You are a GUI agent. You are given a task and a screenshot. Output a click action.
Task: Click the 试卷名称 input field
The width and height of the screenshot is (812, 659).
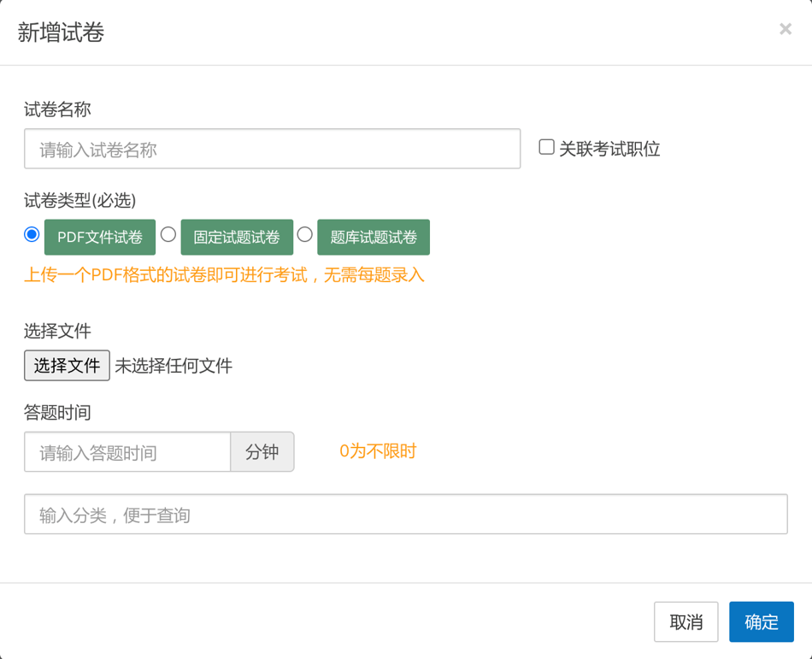[272, 150]
